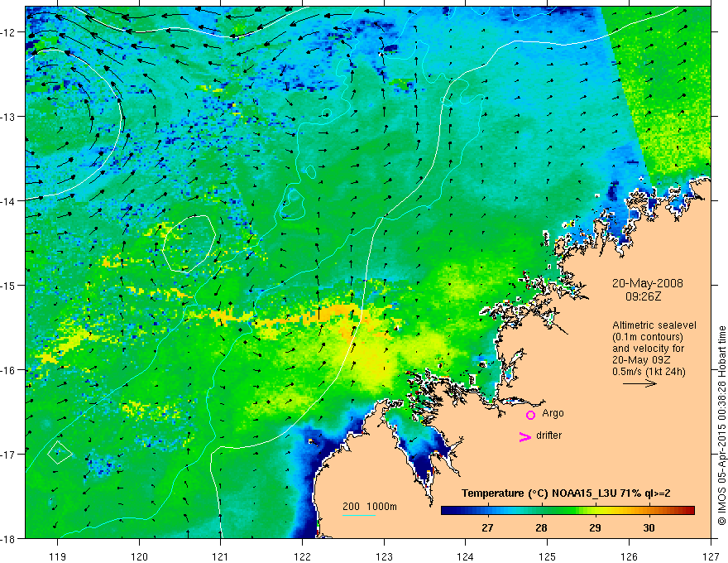Click the colorbar tick label '28'
Image resolution: width=728 pixels, height=563 pixels.
tap(541, 527)
